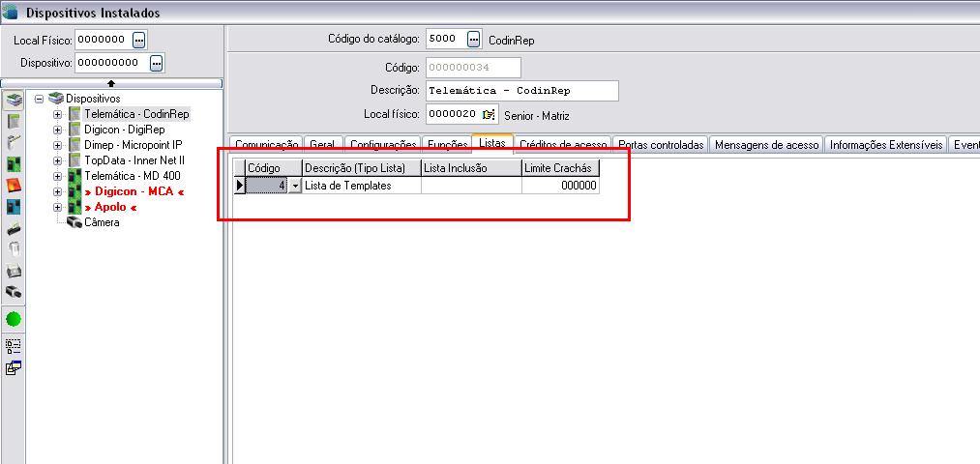
Task: Open the Código dropdown in the list grid
Action: click(295, 186)
